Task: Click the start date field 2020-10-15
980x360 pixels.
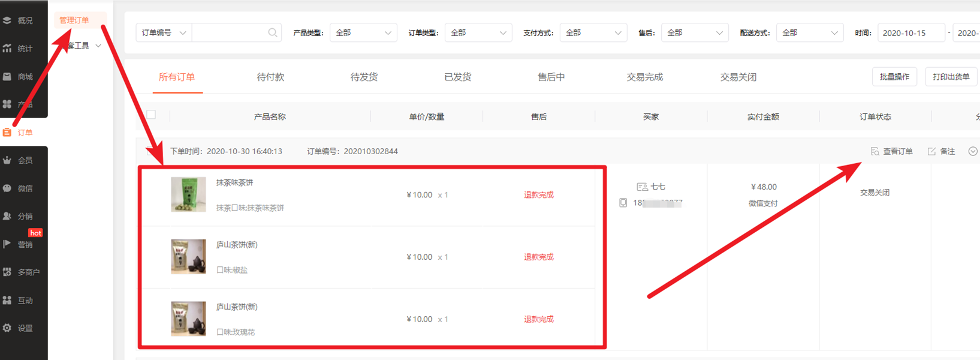Action: point(910,33)
